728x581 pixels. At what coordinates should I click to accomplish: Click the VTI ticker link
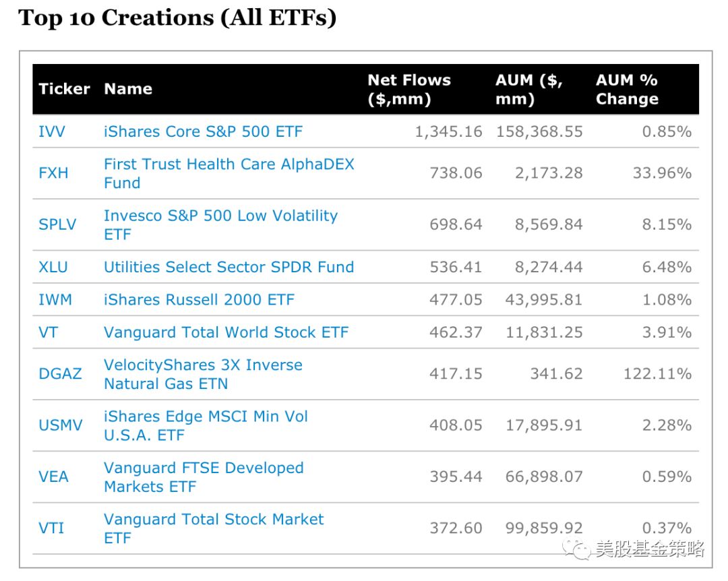pos(51,528)
